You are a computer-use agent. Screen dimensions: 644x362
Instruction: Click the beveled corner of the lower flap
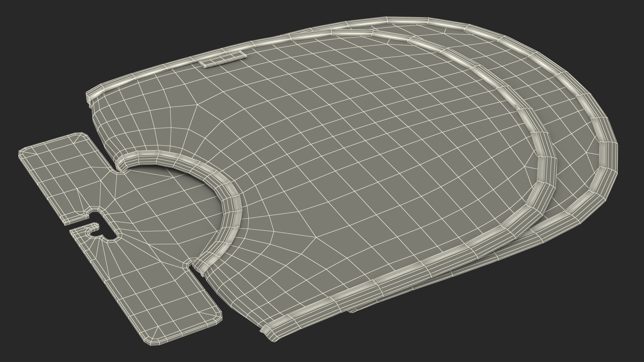point(219,316)
